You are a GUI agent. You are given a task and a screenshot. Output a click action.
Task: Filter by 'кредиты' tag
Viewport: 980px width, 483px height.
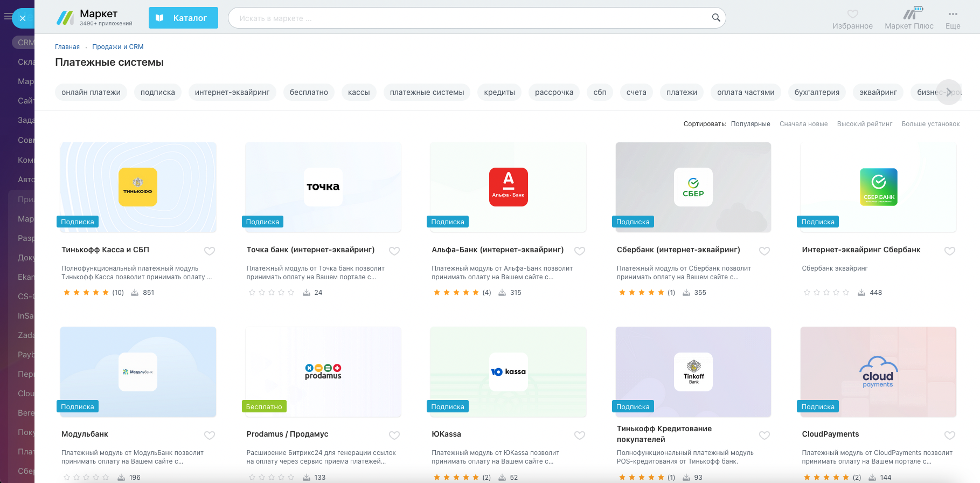499,92
